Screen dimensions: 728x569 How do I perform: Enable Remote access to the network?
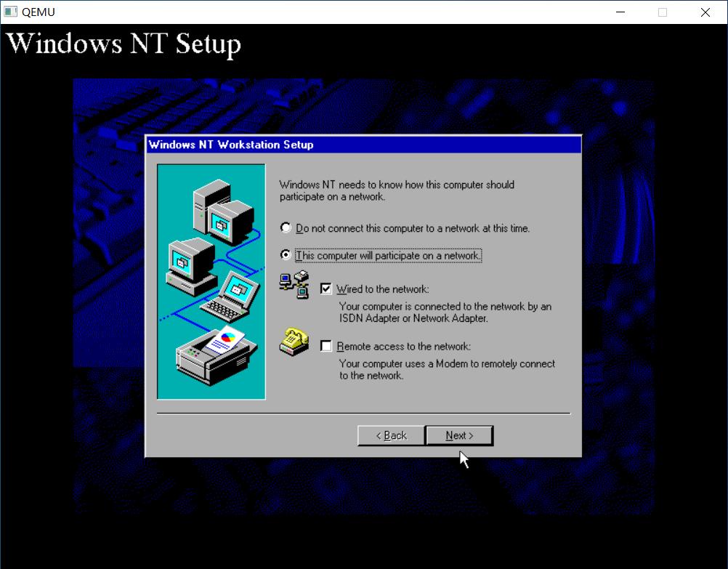326,346
